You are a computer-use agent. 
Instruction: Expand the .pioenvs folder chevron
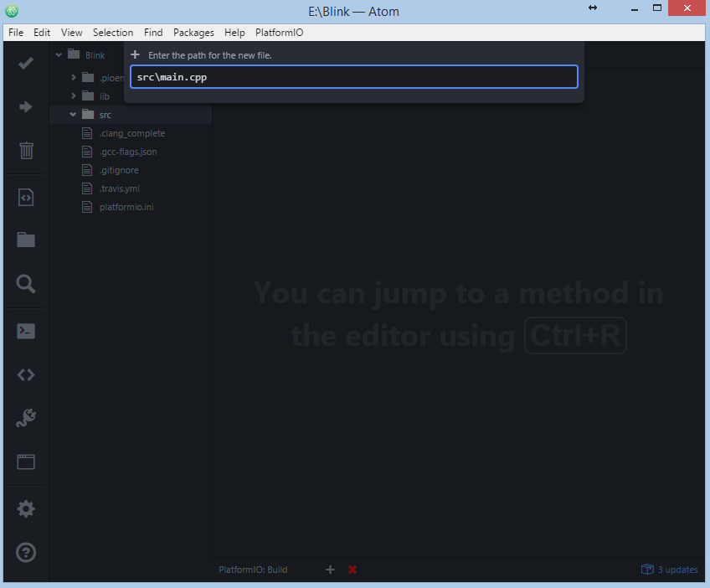coord(74,77)
